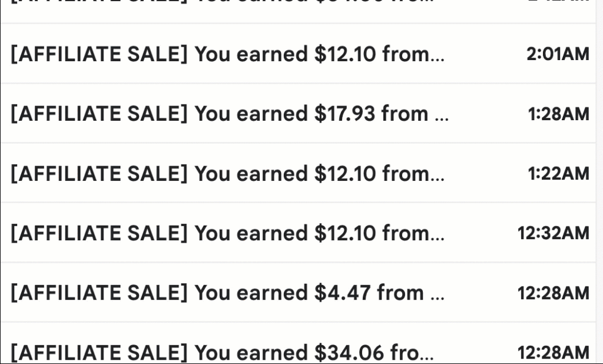Viewport: 603px width, 364px height.
Task: Click the $17.93 amount text
Action: 344,114
